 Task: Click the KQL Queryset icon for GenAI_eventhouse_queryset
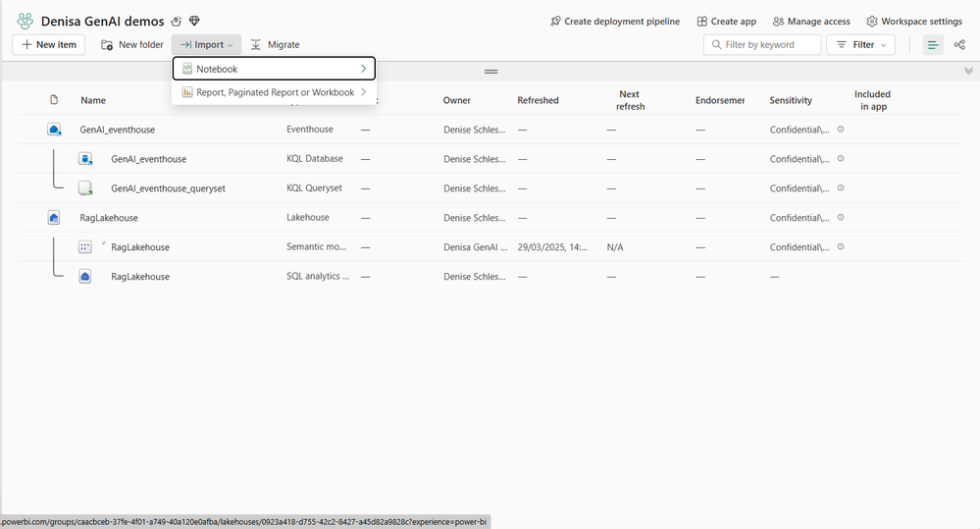[85, 188]
